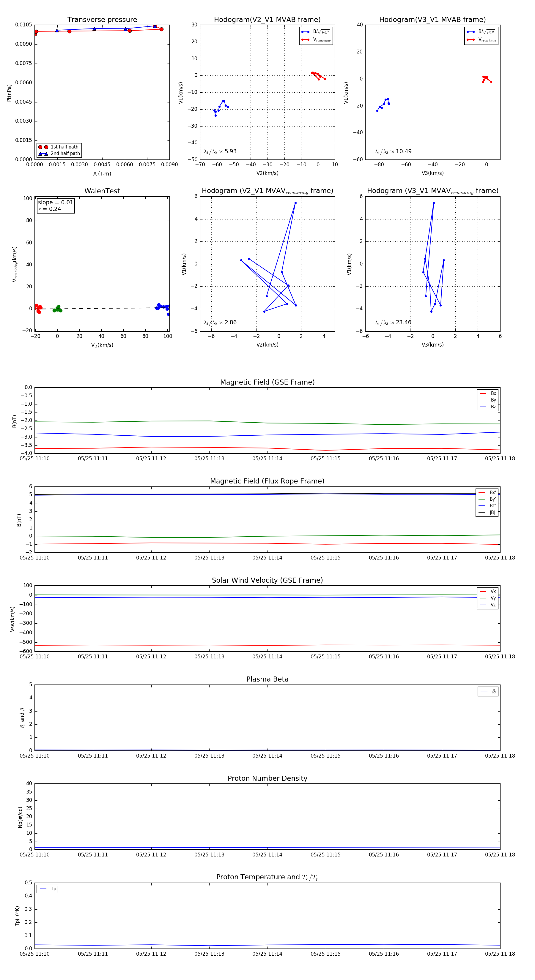Click the 'Vsw(km/s)' axis label
The width and height of the screenshot is (535, 980).
(x=12, y=619)
